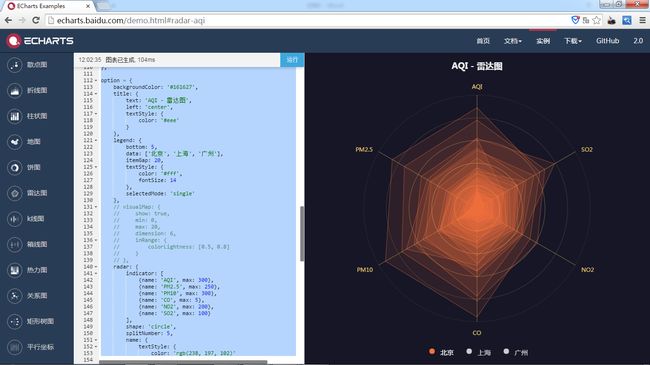
Task: Toggle the 北京 legend item
Action: [441, 352]
